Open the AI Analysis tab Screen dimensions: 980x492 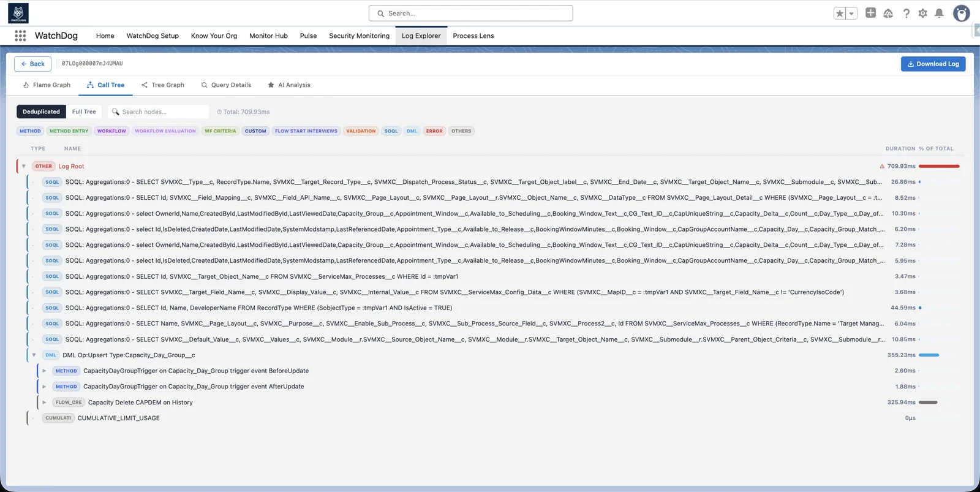289,85
